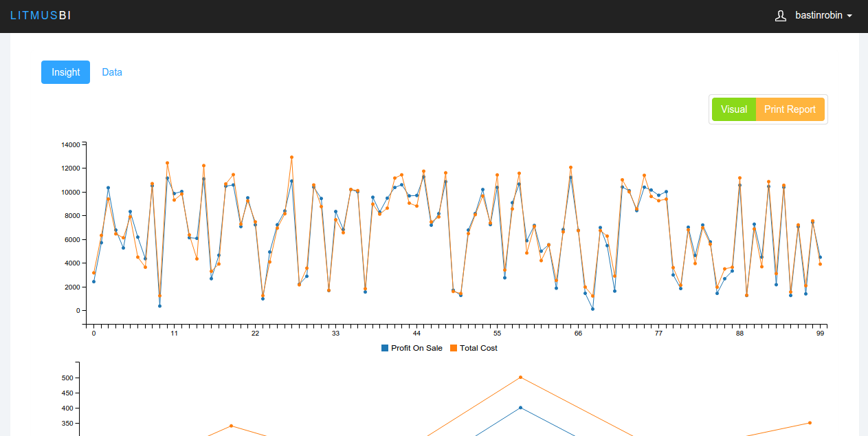Click the user profile icon
The width and height of the screenshot is (868, 436).
(x=781, y=16)
